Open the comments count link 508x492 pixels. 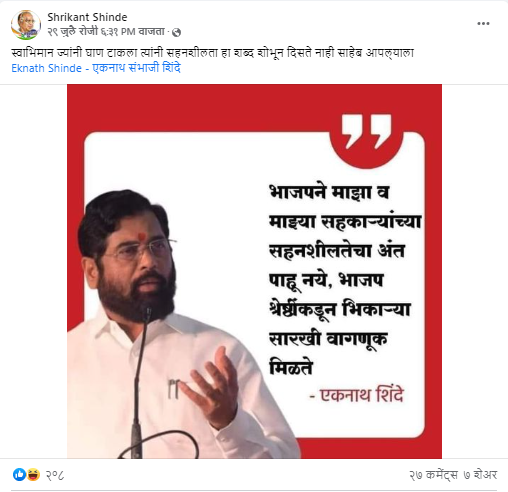pos(433,475)
